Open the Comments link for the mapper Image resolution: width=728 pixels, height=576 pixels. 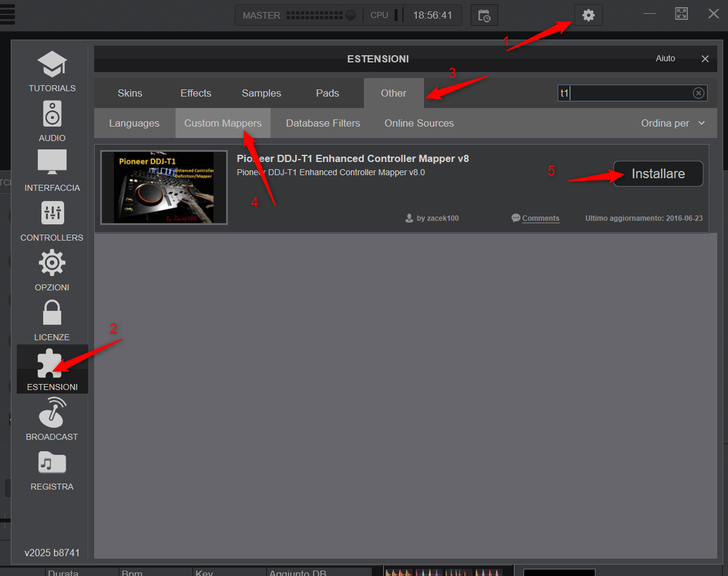[540, 218]
